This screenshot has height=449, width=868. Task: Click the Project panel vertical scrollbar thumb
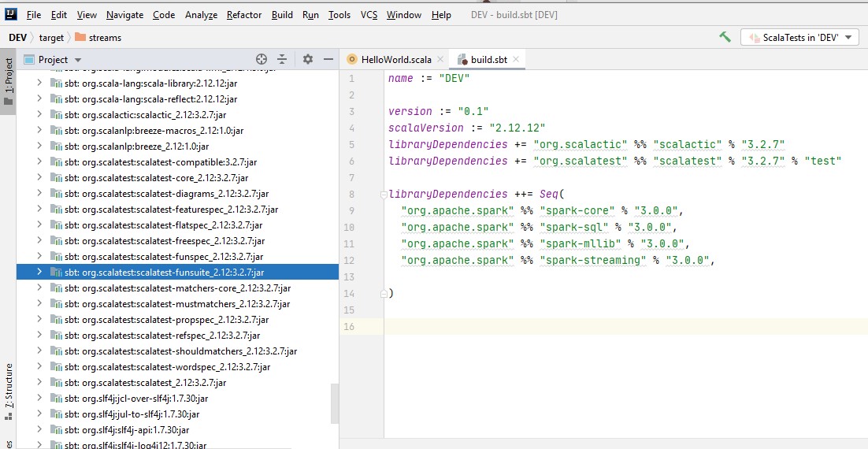click(x=334, y=403)
